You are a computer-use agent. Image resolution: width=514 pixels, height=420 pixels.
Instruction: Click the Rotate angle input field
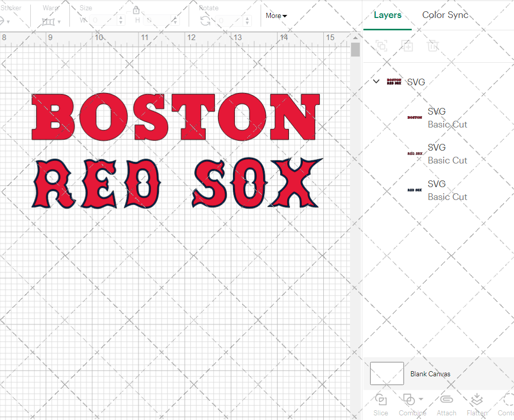(229, 21)
